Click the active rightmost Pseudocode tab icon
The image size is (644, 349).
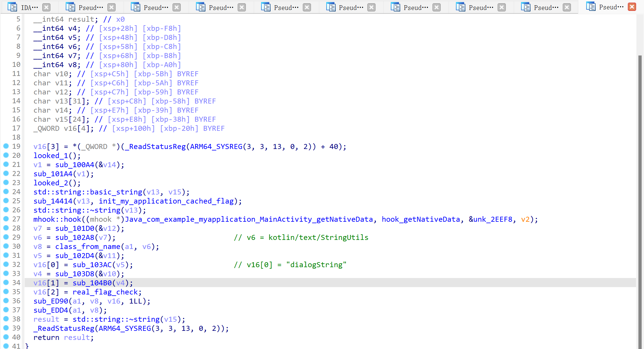pyautogui.click(x=590, y=6)
